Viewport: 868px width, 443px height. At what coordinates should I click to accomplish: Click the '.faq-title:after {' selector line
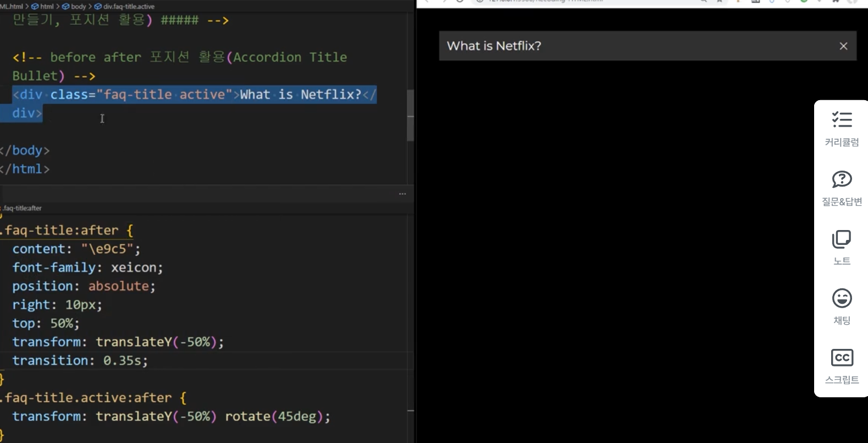pos(67,230)
